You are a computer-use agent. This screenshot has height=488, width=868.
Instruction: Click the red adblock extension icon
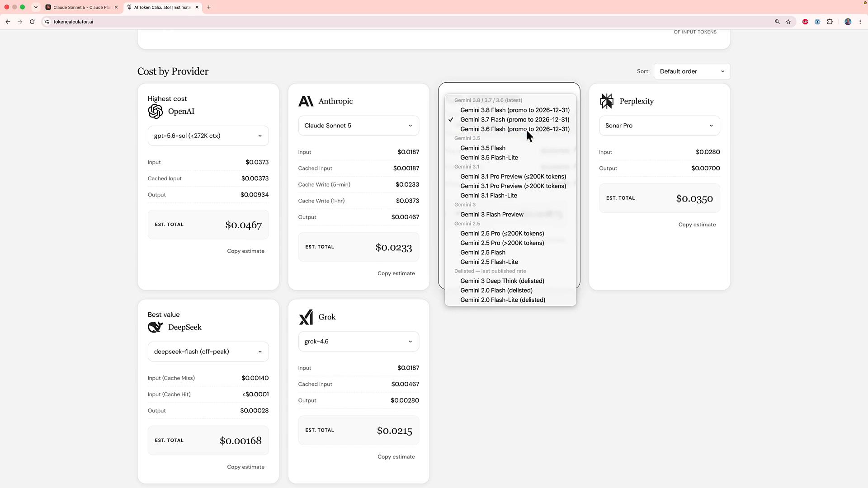[x=805, y=22]
